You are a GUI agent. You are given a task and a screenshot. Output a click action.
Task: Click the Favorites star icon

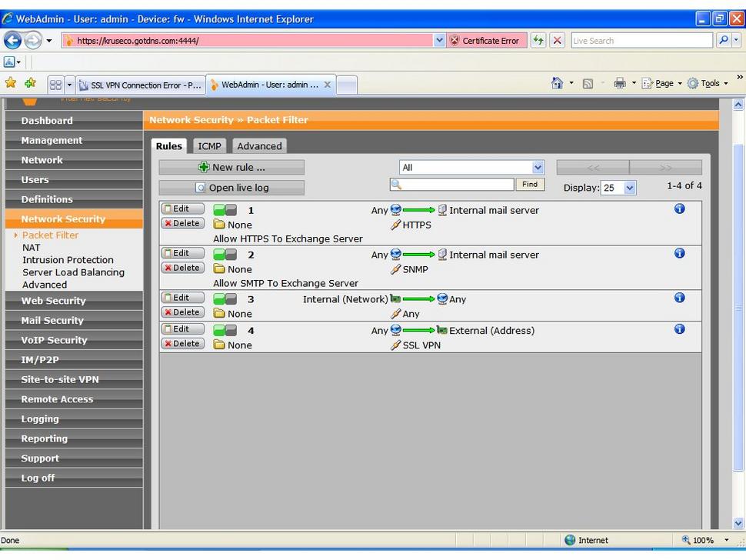(11, 84)
